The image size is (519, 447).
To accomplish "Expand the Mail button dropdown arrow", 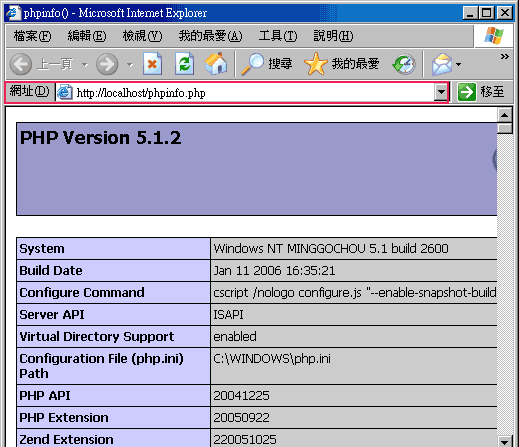I will 459,64.
